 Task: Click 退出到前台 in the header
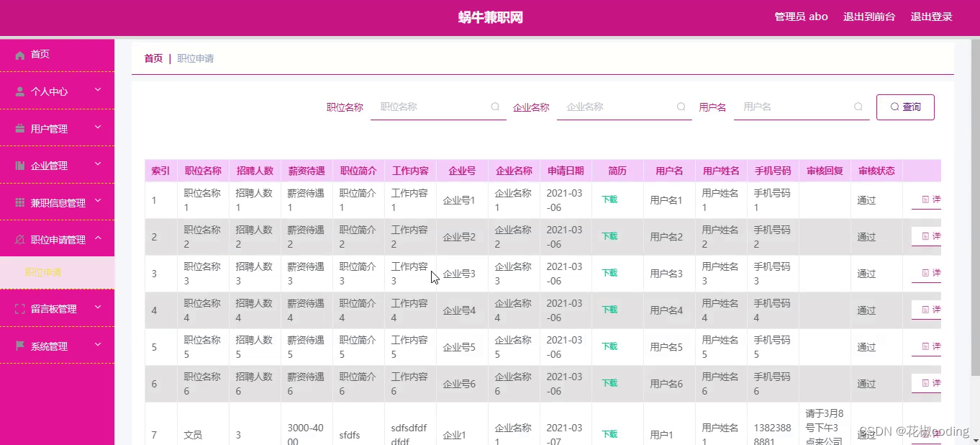(869, 17)
